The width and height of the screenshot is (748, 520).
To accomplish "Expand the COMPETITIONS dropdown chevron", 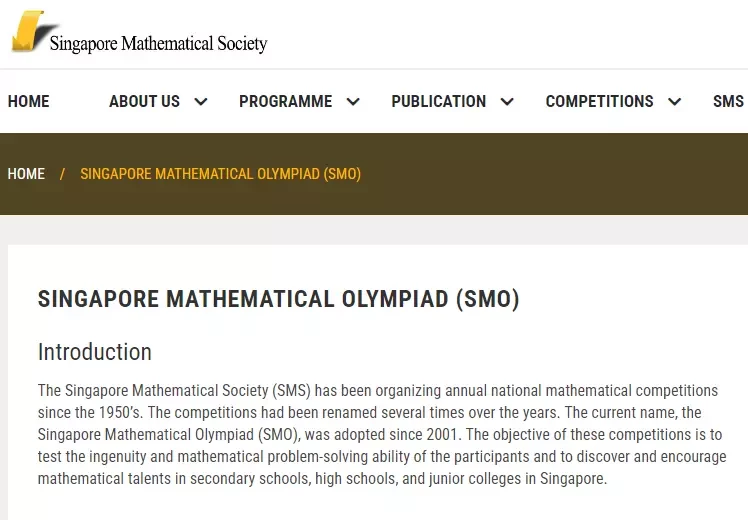I will 675,102.
